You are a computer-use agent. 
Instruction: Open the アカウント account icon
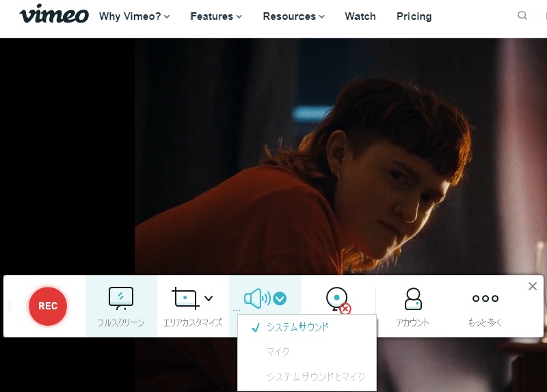point(412,299)
